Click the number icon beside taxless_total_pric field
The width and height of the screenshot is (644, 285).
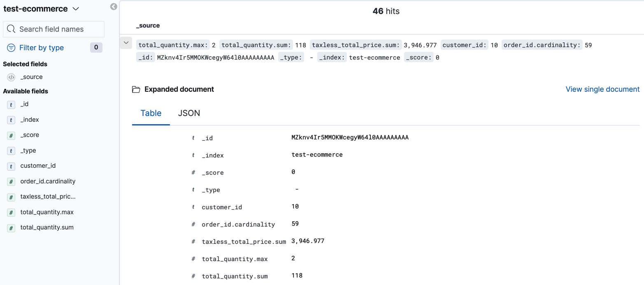click(x=11, y=196)
